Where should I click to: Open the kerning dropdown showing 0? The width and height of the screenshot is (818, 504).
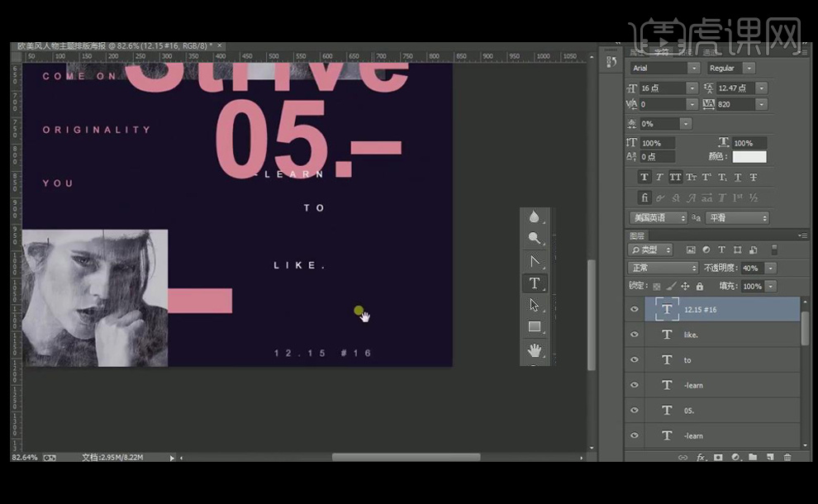692,104
